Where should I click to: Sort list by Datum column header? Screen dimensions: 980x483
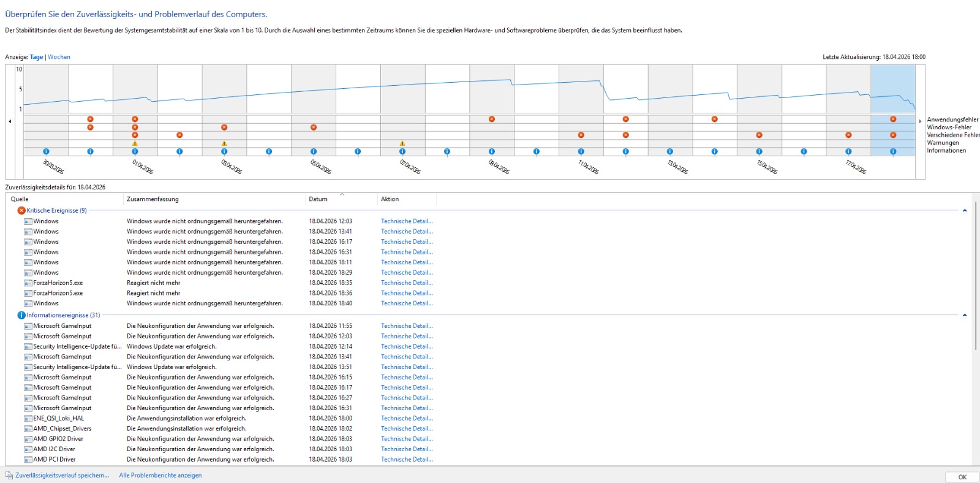point(342,199)
